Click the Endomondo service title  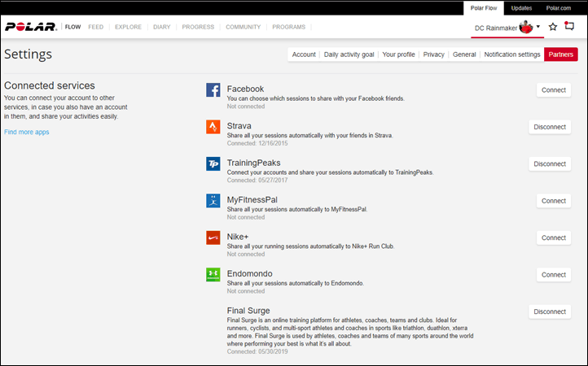click(249, 274)
